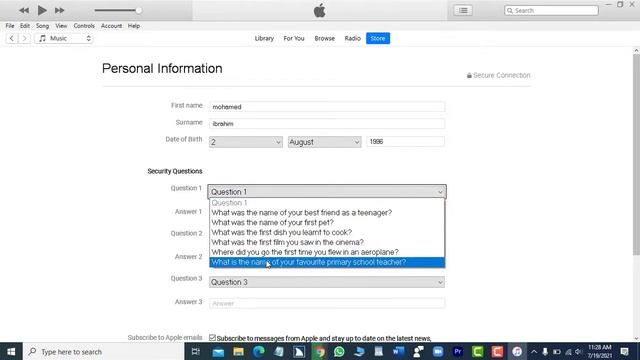Open the Account menu
This screenshot has height=360, width=640.
point(111,26)
